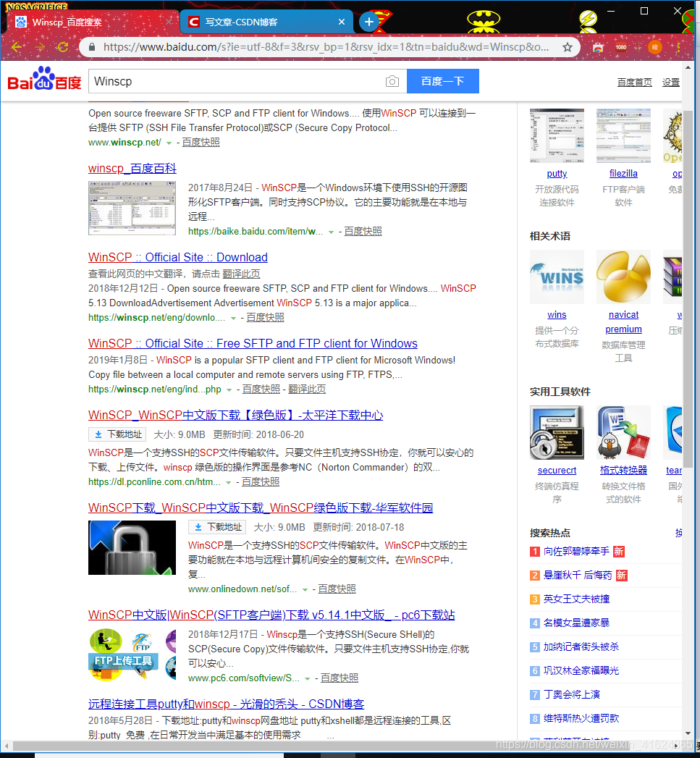Open 百度首页 link

pyautogui.click(x=634, y=83)
